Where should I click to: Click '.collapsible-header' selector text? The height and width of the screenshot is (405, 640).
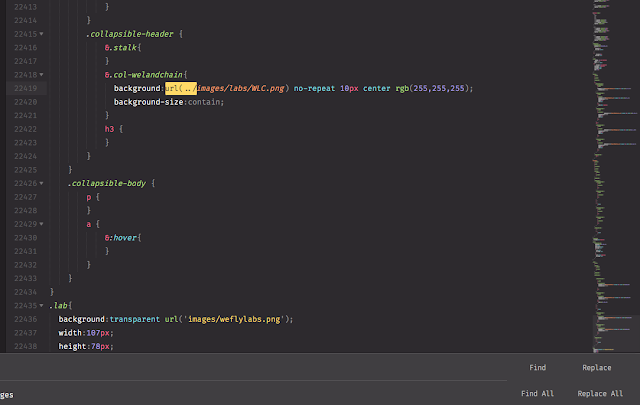(x=129, y=34)
